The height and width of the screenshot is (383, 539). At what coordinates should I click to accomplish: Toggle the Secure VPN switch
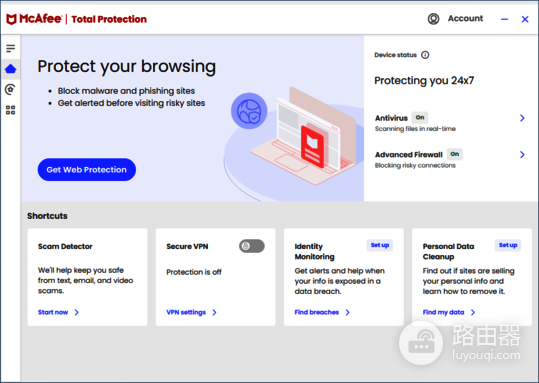point(252,246)
